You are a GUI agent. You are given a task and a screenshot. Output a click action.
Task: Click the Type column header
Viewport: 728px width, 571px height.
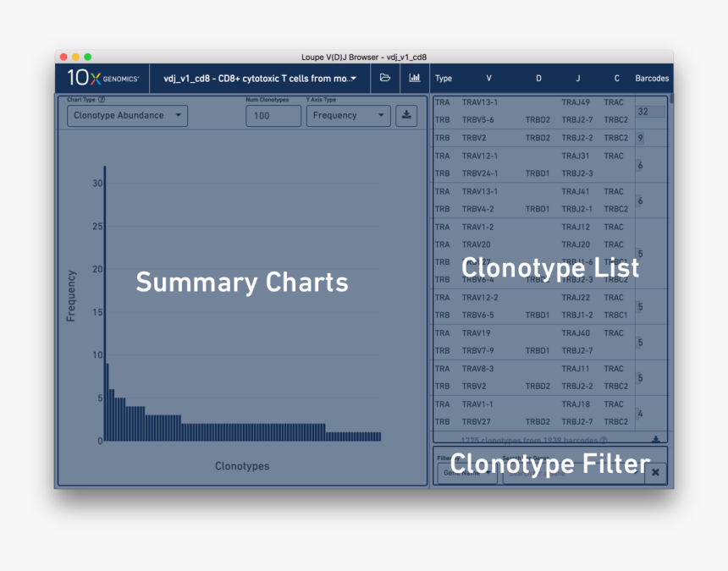tap(444, 79)
